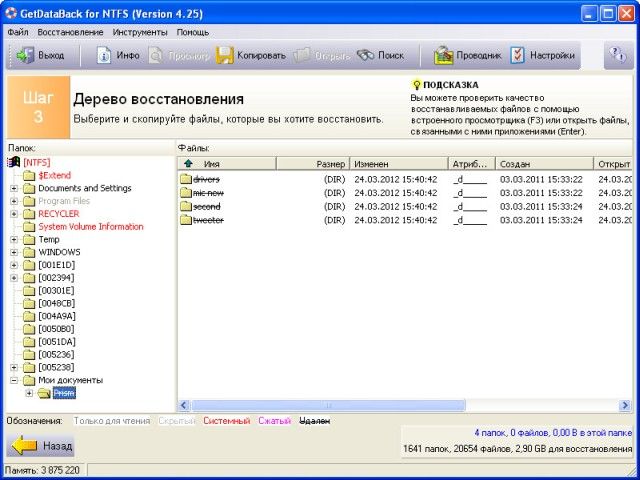Click the Шаг 3 step panel

tap(38, 107)
